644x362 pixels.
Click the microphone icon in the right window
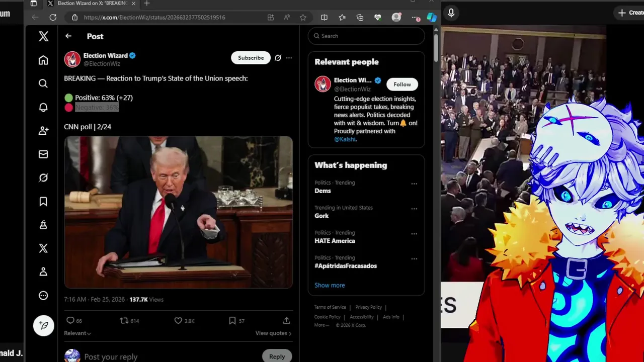pyautogui.click(x=451, y=13)
